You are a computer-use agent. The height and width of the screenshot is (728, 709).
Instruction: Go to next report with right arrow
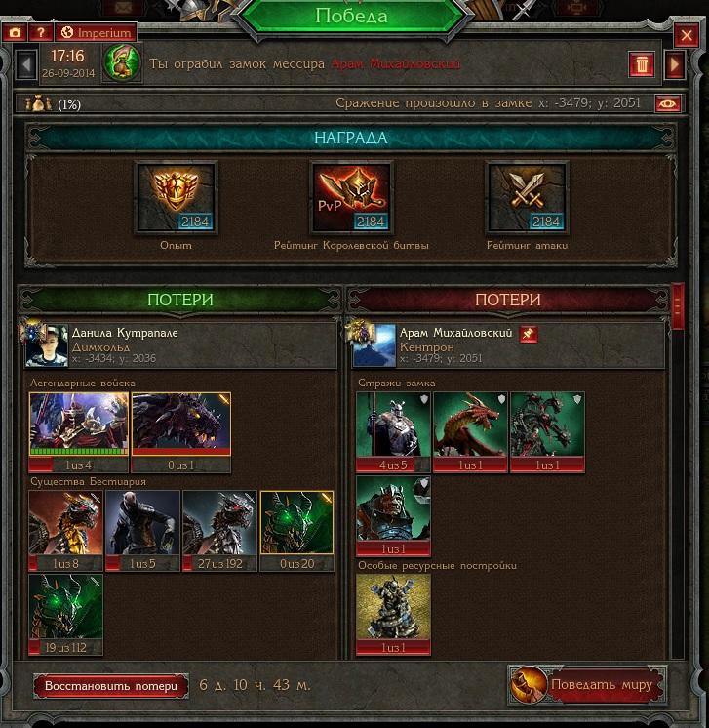pyautogui.click(x=675, y=64)
